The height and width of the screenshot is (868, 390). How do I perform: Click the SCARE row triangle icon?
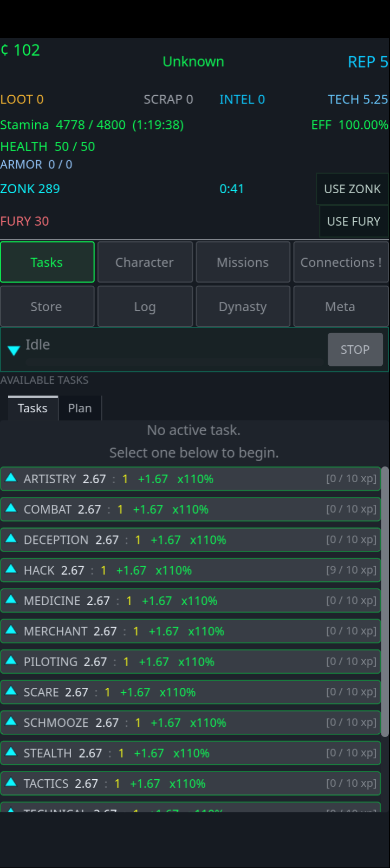click(x=11, y=691)
